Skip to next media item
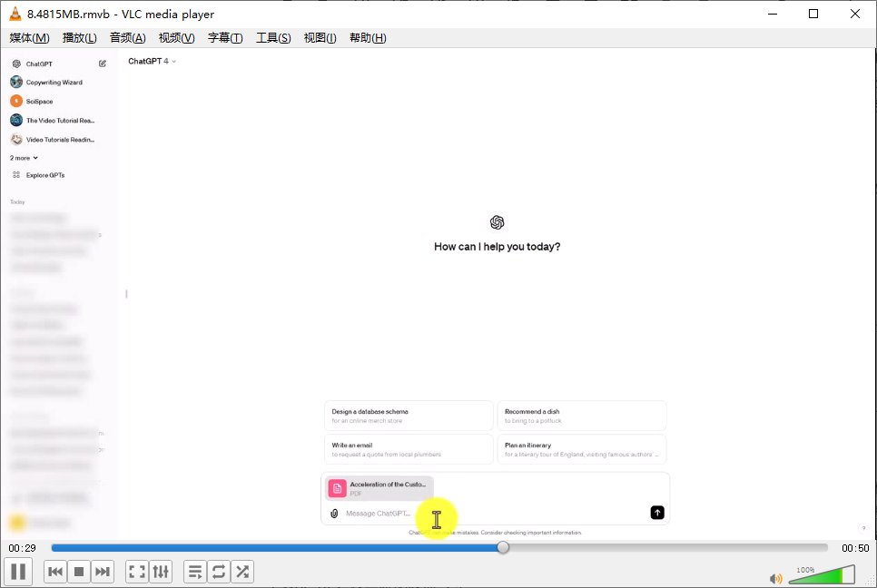This screenshot has height=588, width=877. 103,572
